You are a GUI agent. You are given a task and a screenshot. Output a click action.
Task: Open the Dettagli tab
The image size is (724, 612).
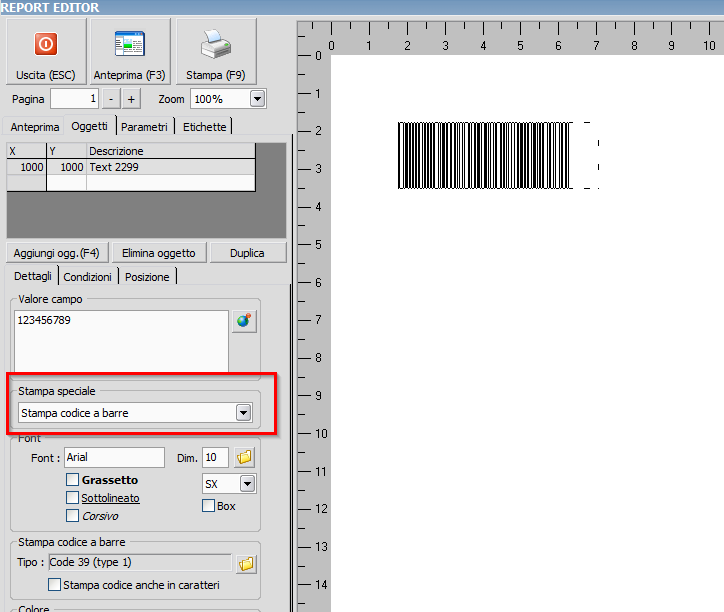[x=32, y=276]
